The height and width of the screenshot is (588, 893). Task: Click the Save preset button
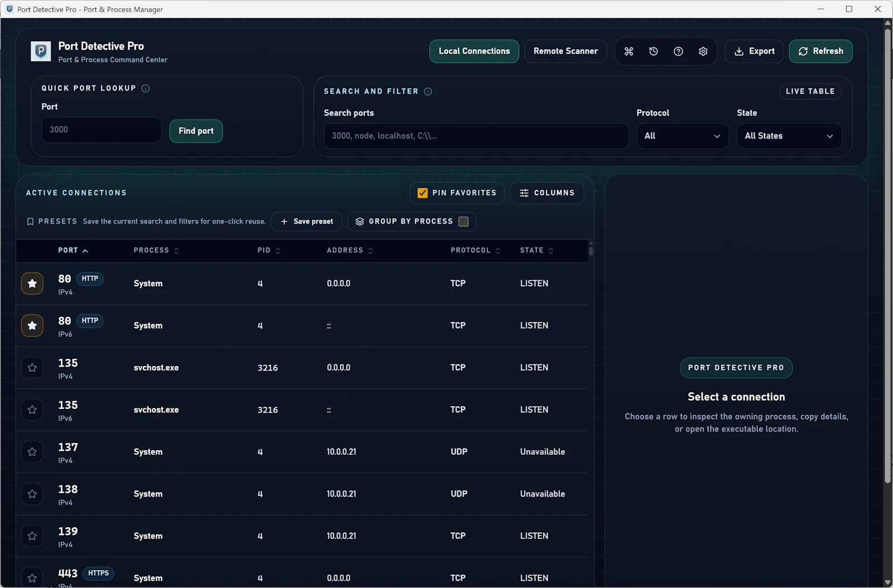pyautogui.click(x=306, y=221)
